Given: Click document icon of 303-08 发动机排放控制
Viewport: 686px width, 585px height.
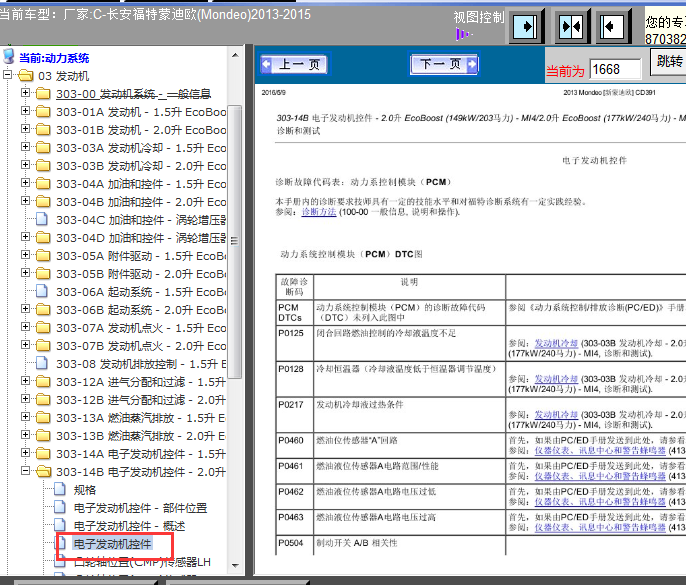Looking at the screenshot, I should 42,363.
